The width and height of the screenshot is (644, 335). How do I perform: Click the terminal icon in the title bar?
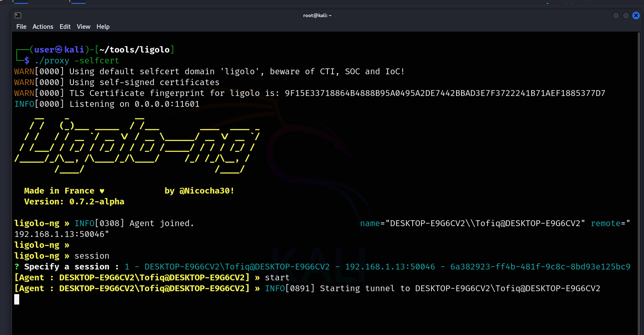click(18, 15)
